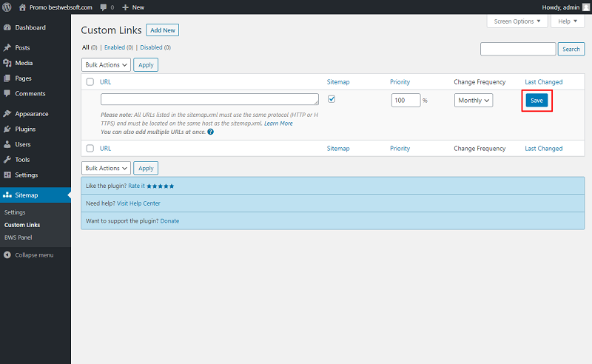This screenshot has width=592, height=364.
Task: Click the top Apply button
Action: (146, 65)
